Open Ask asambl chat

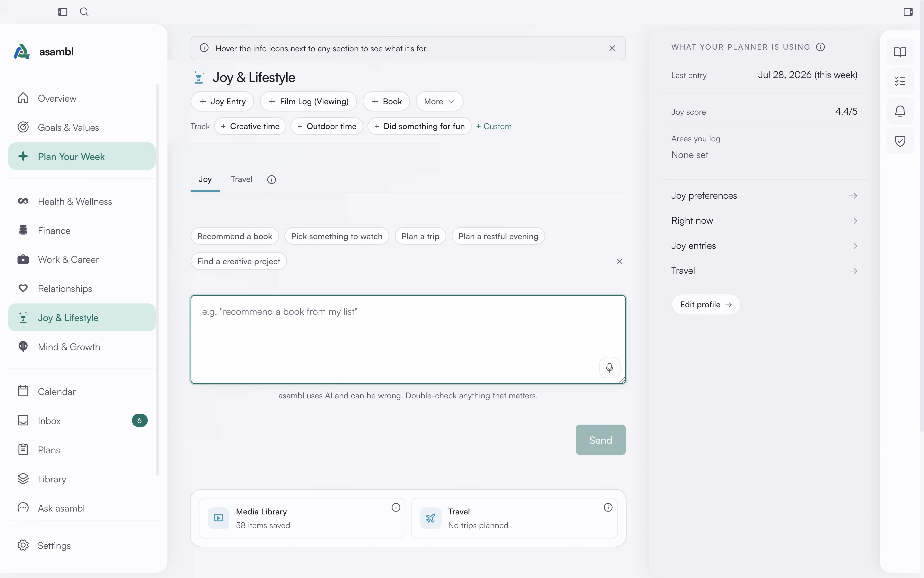[x=82, y=508]
